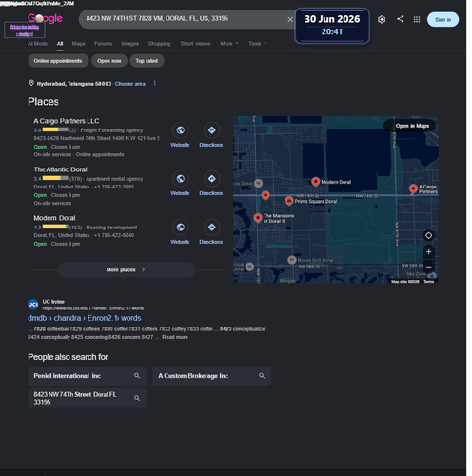Click the 30 Jun 2026 date-time widget
This screenshot has width=472, height=476.
332,26
